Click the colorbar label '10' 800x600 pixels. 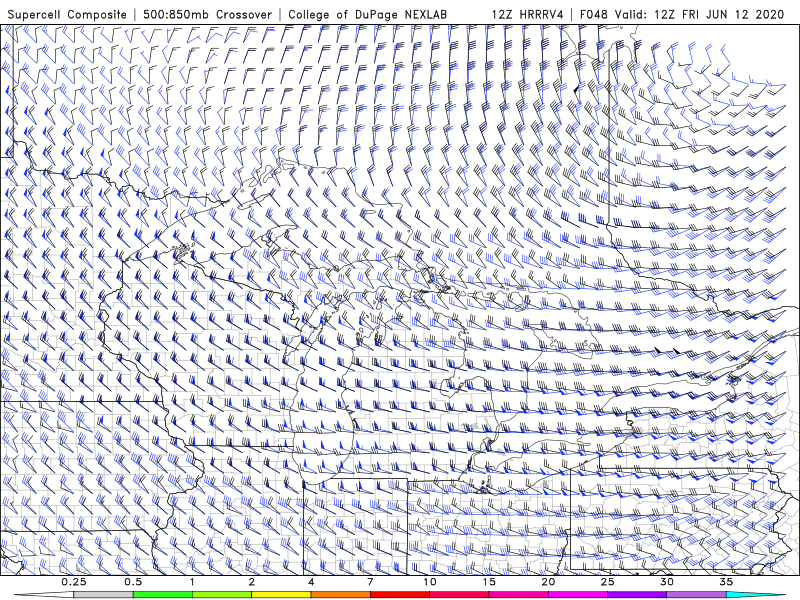point(430,582)
